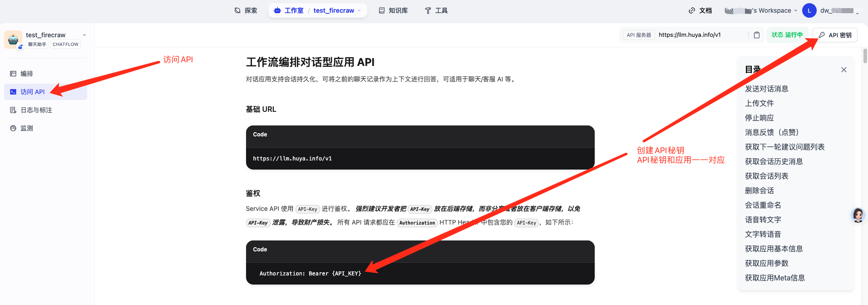
Task: Open 监测 monitoring in the left sidebar
Action: point(27,128)
